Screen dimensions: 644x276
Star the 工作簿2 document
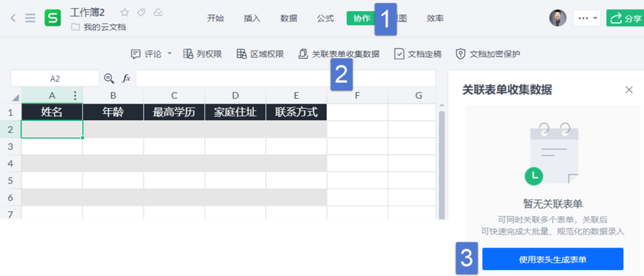tap(125, 13)
